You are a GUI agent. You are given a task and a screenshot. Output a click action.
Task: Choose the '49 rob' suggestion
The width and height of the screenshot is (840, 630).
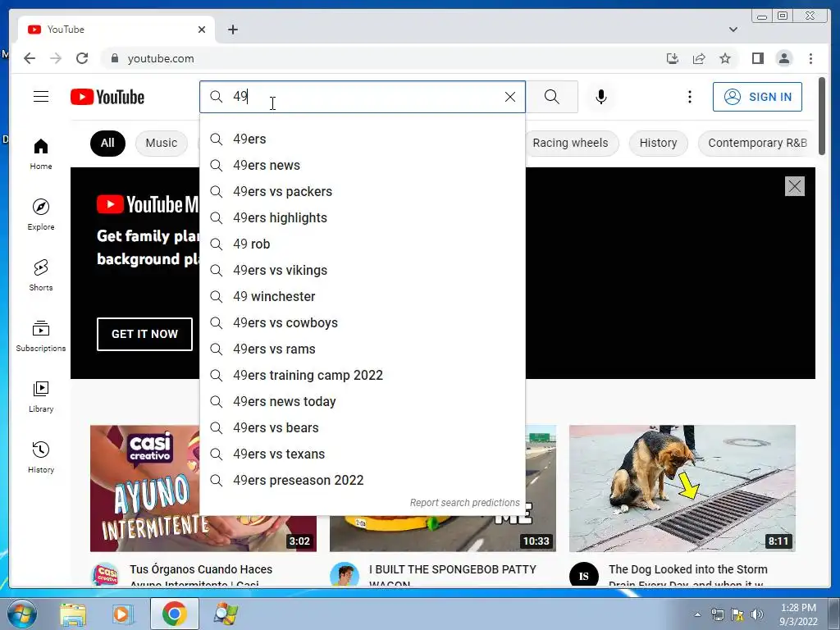pos(362,244)
